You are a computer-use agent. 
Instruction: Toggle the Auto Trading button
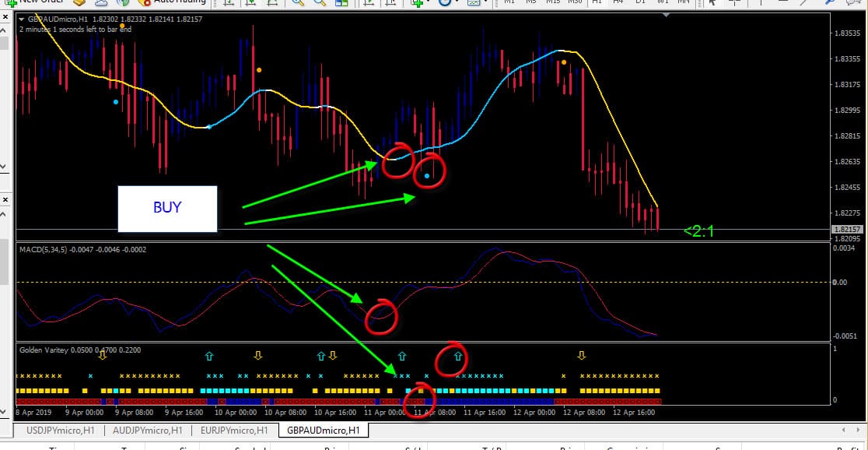click(x=172, y=2)
